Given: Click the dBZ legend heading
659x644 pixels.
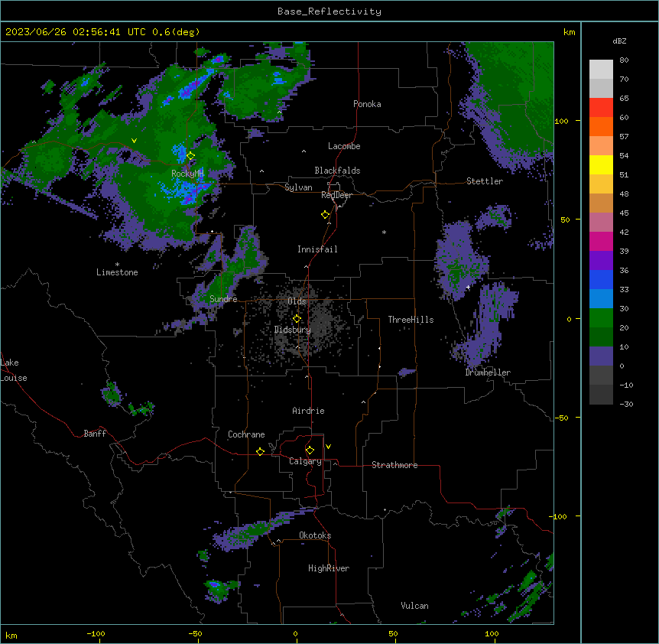Looking at the screenshot, I should [619, 41].
